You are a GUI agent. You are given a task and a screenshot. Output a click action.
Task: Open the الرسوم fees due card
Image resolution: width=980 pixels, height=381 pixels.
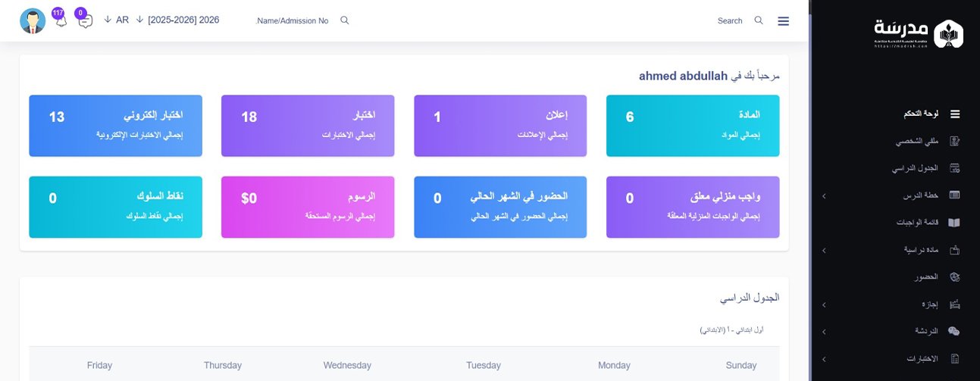pyautogui.click(x=308, y=207)
